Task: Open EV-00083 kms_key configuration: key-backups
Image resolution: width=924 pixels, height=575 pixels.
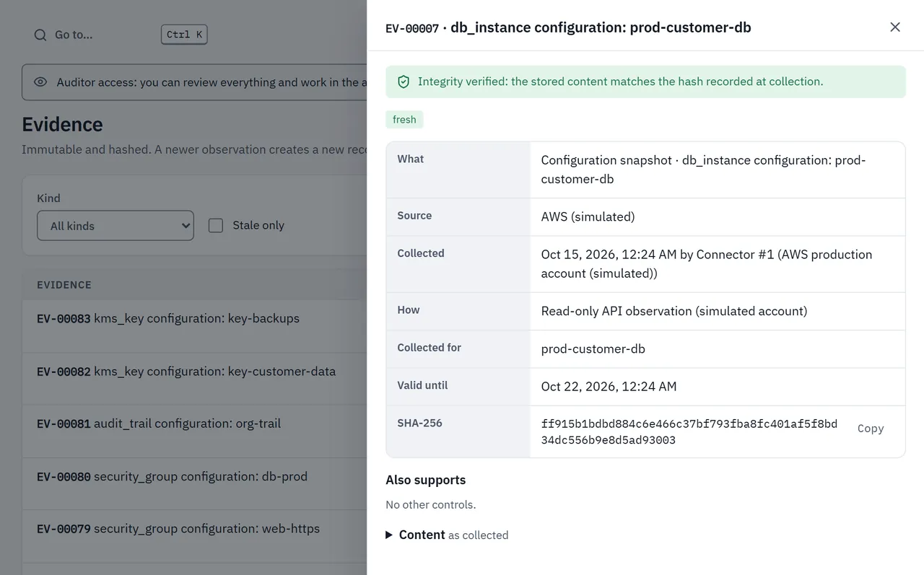Action: tap(168, 318)
